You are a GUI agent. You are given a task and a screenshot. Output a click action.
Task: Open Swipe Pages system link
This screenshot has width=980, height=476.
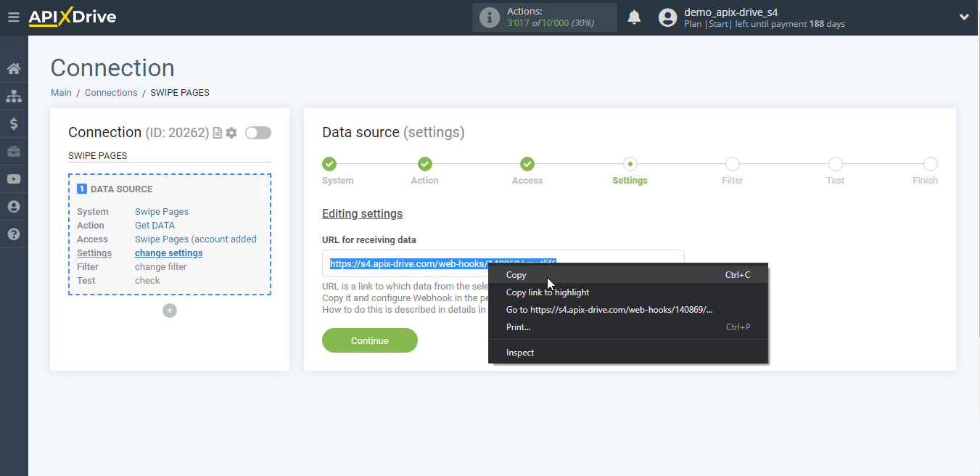pos(162,212)
